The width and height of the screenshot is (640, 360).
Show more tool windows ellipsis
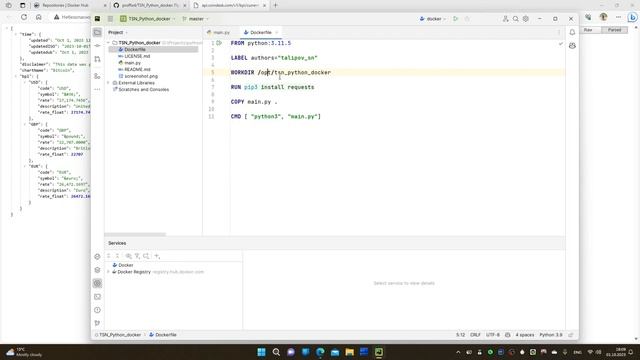(x=97, y=89)
